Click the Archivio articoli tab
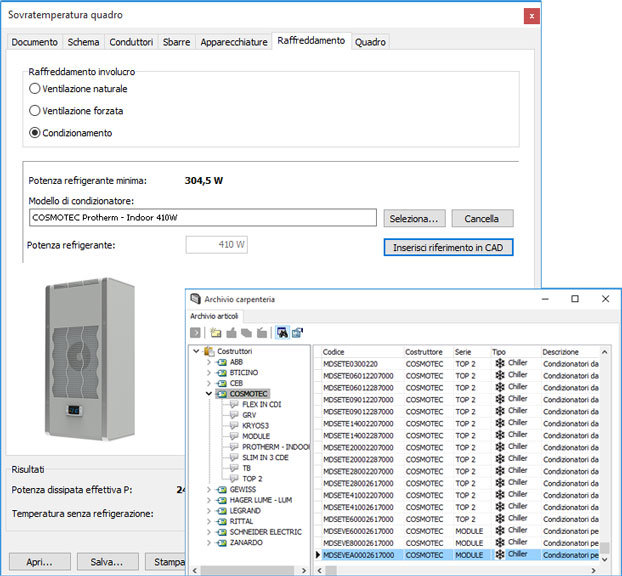Screen dimensions: 622x576 [214, 316]
